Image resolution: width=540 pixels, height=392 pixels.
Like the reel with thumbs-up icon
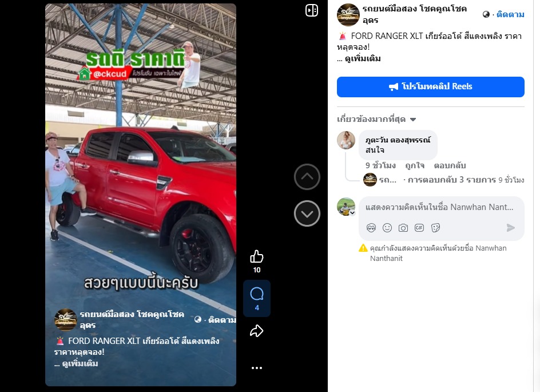point(257,256)
